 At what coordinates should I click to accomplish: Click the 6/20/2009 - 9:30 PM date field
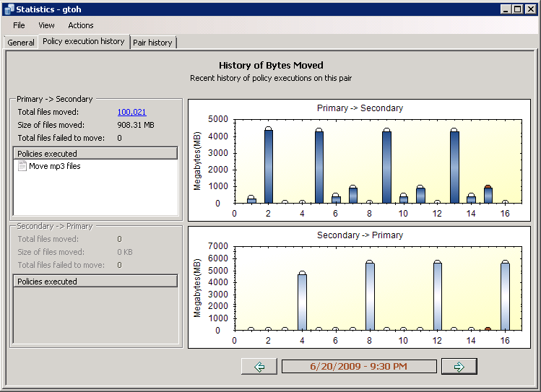pyautogui.click(x=359, y=367)
